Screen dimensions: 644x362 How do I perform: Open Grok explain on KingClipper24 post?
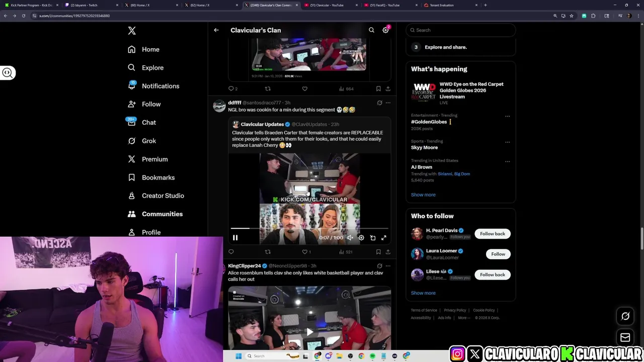tap(379, 265)
